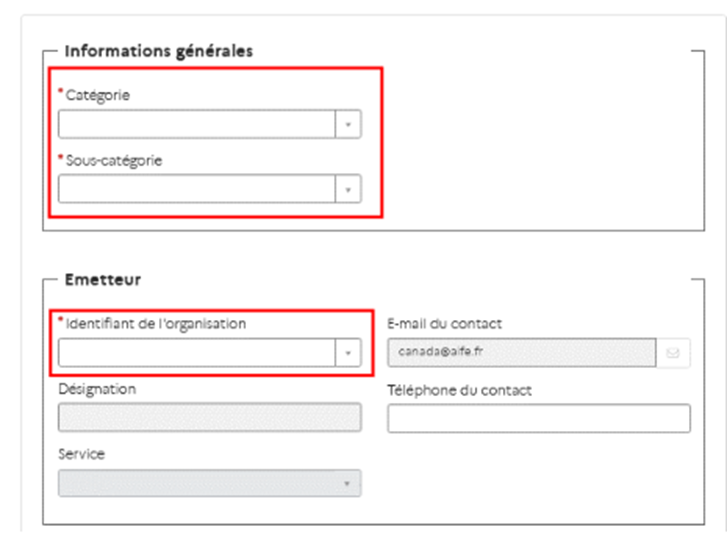Click the envelope icon beside contact e-mail

point(673,353)
